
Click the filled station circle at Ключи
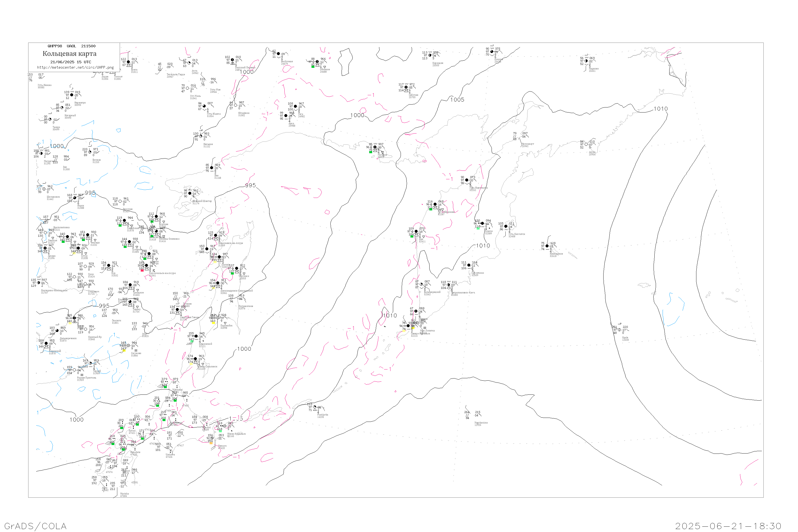tap(482, 224)
